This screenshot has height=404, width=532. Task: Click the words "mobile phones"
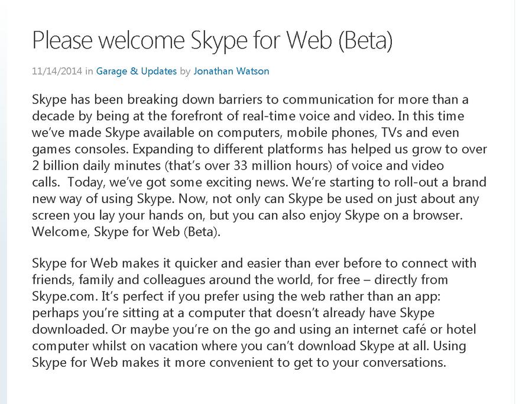[x=331, y=132]
